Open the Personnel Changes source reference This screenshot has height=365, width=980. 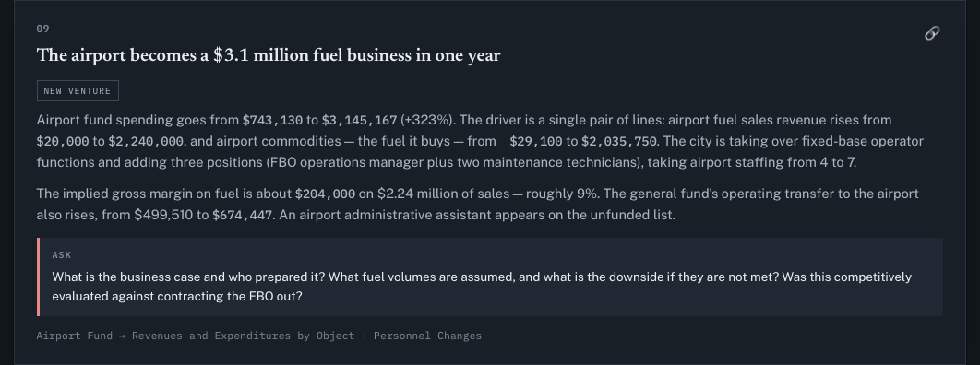pos(427,336)
